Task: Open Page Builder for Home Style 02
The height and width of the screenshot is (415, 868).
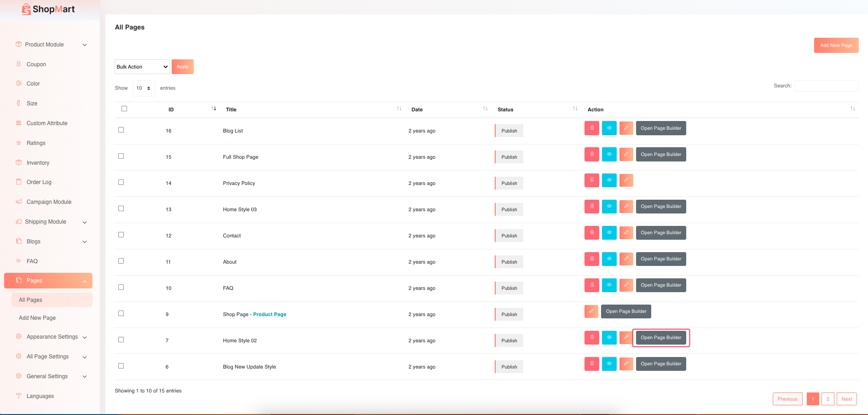Action: (x=661, y=338)
